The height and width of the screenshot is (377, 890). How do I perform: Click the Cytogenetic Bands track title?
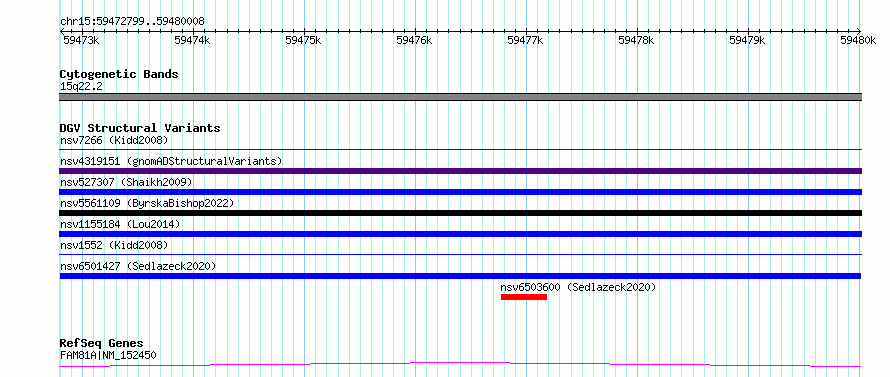point(119,74)
